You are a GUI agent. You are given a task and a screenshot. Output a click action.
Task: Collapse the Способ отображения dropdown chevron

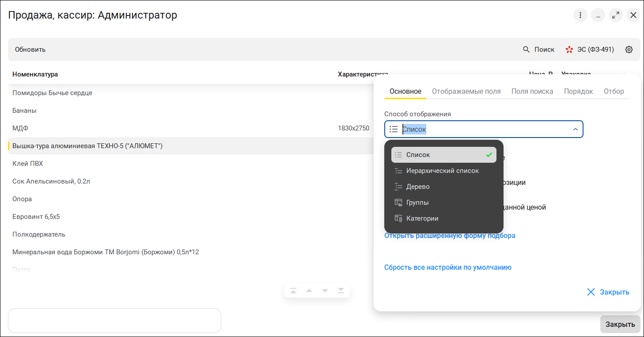pyautogui.click(x=575, y=129)
